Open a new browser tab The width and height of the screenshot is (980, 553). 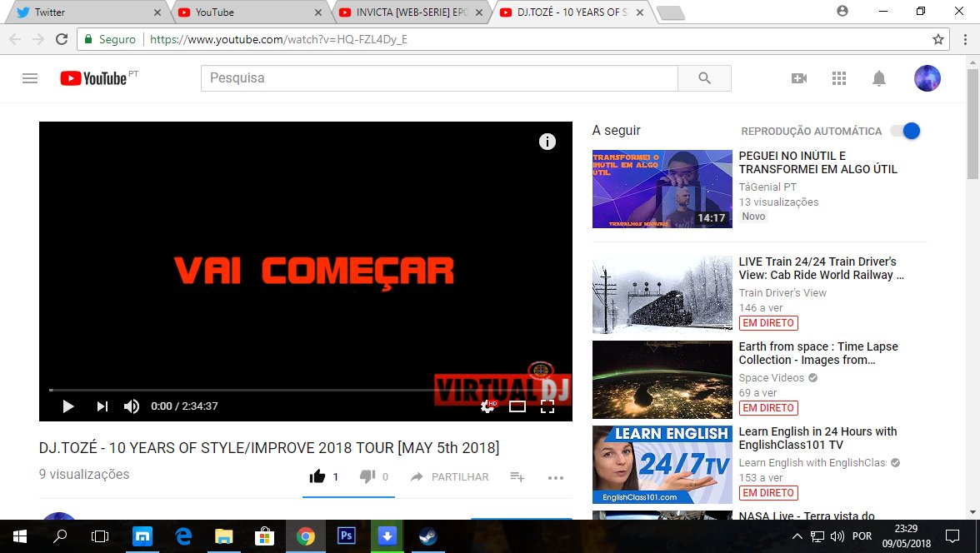pos(671,13)
